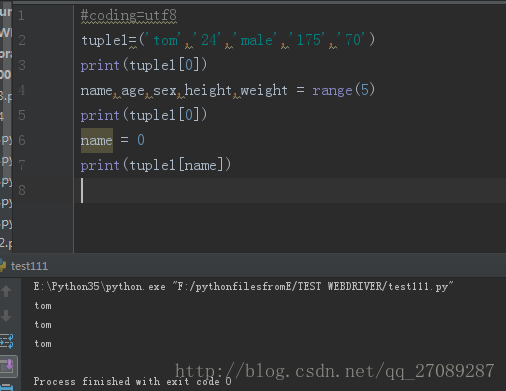Click print(tuple1[name]) on line 7

pyautogui.click(x=156, y=165)
